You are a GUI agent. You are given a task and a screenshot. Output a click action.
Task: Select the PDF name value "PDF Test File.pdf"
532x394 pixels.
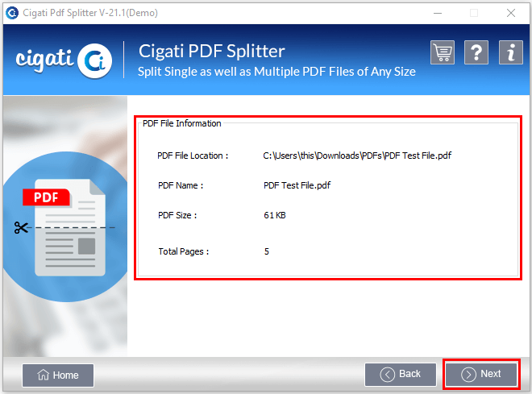pyautogui.click(x=297, y=185)
